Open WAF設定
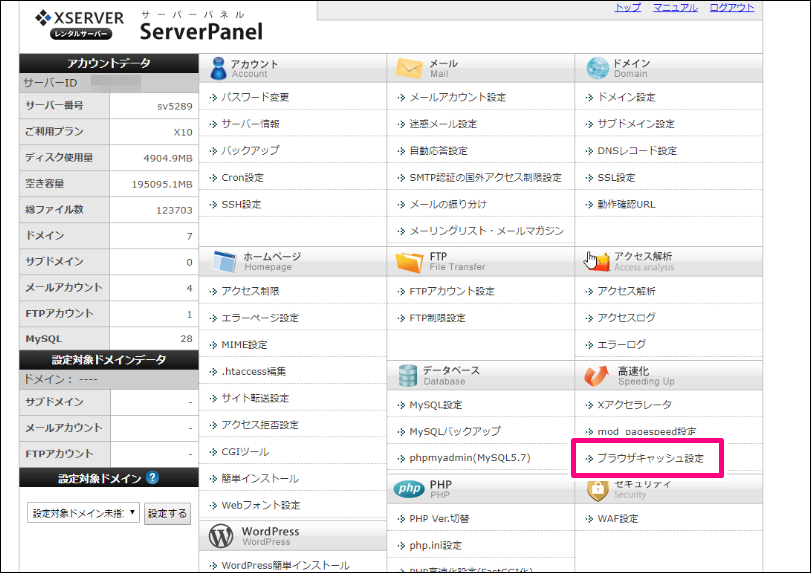 click(x=618, y=518)
